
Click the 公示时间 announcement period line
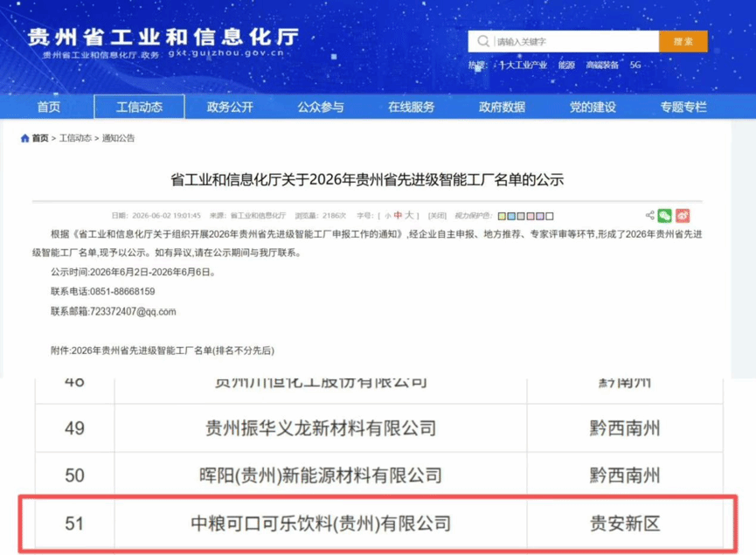point(133,272)
